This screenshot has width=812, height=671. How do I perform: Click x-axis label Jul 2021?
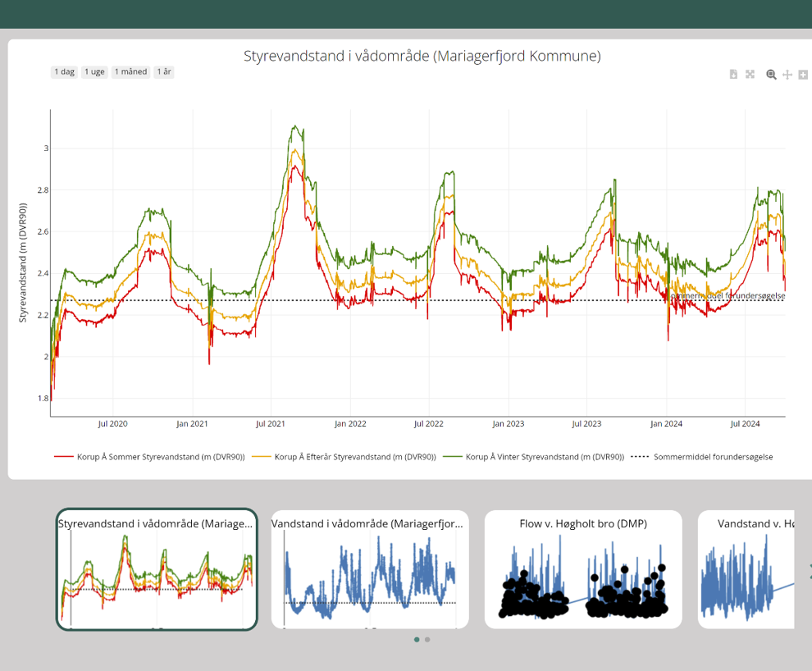coord(271,423)
